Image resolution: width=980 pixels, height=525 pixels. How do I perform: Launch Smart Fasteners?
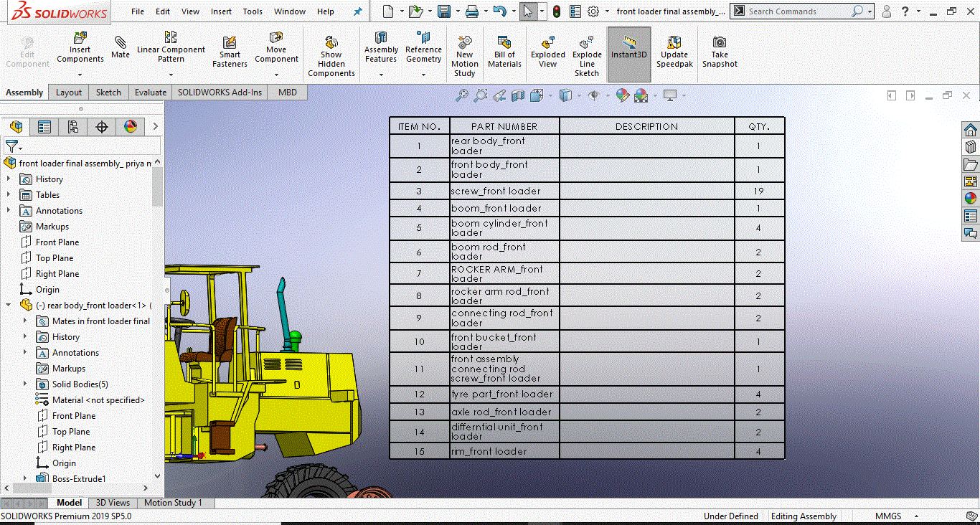pos(230,52)
